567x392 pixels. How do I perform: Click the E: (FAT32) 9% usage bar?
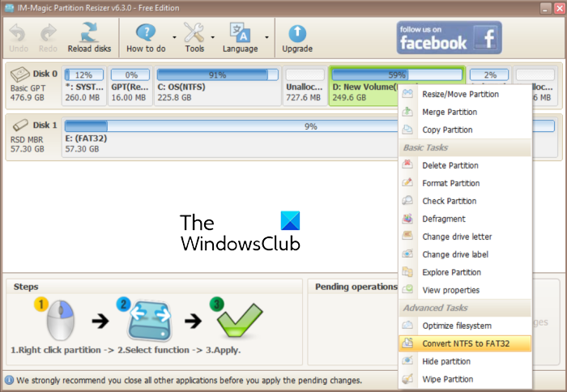(309, 126)
